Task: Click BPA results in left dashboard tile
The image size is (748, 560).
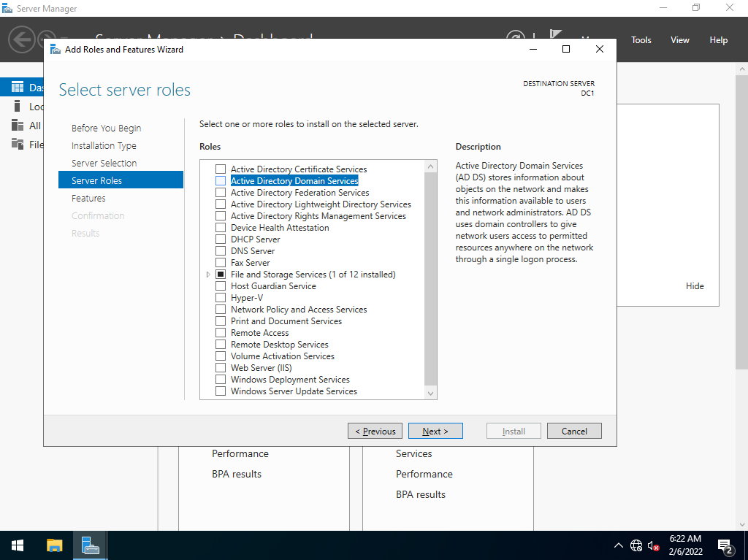Action: pos(237,474)
